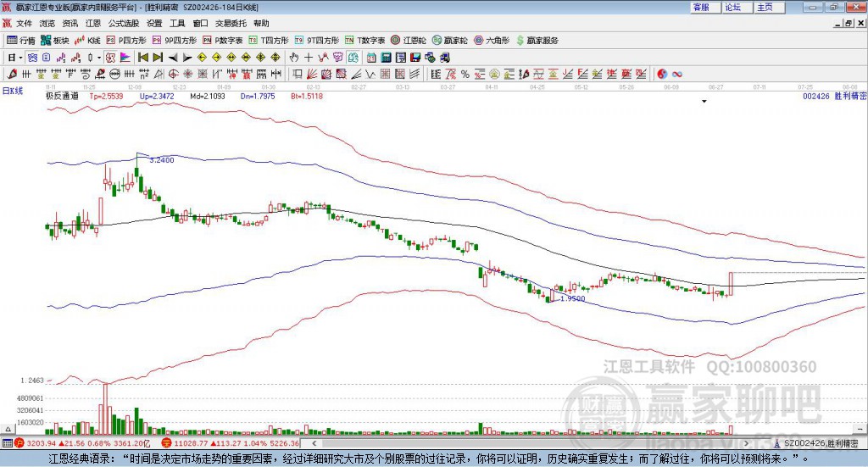Click the 极反通道 indicator label
868x467 pixels.
(62, 96)
